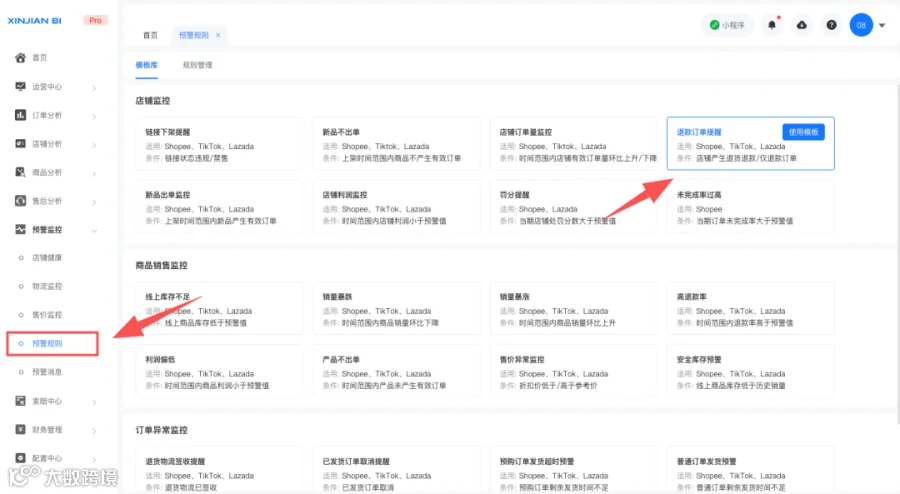
Task: Select the 未完成率过高 template card
Action: coord(751,207)
